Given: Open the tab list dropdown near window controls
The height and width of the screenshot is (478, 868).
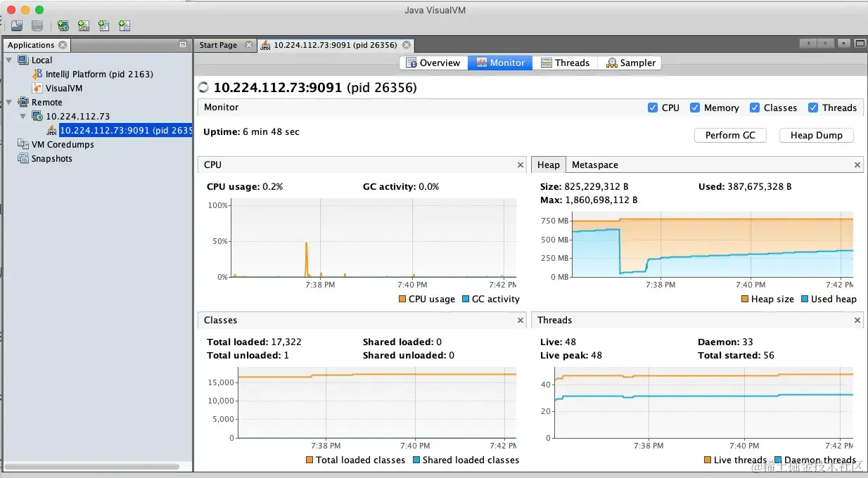Looking at the screenshot, I should [844, 44].
